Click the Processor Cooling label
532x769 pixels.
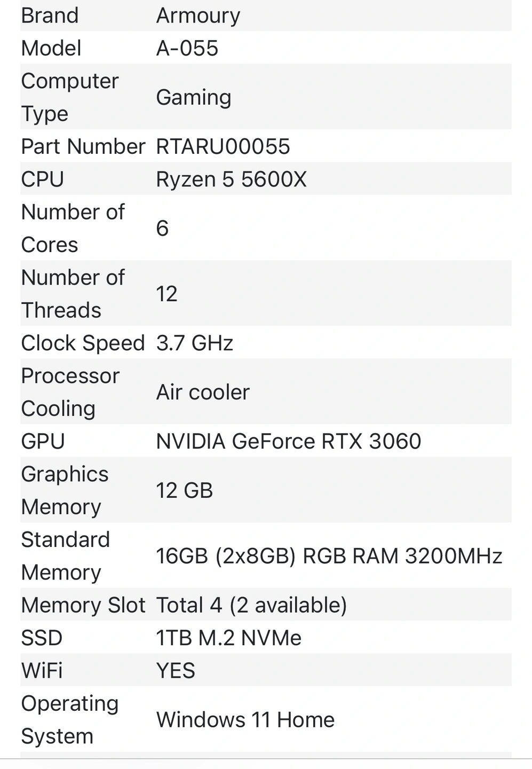70,392
